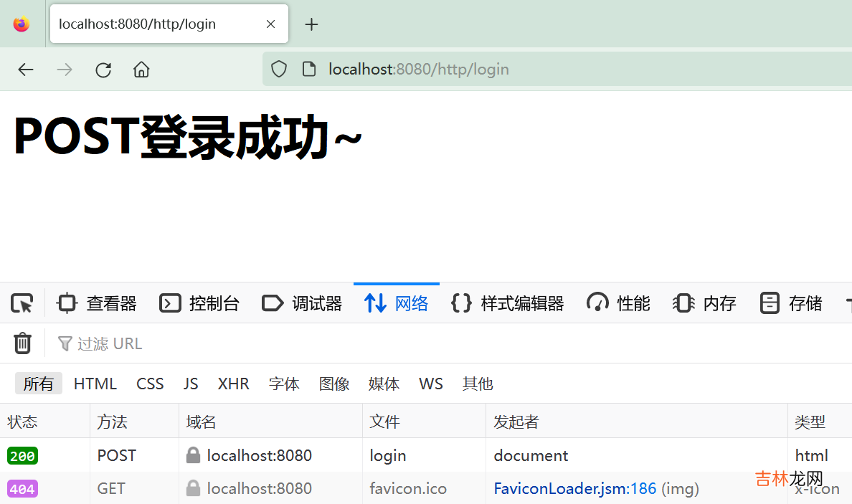Open the FaviconLoader.jsm:186 initiator link
852x504 pixels.
(575, 489)
